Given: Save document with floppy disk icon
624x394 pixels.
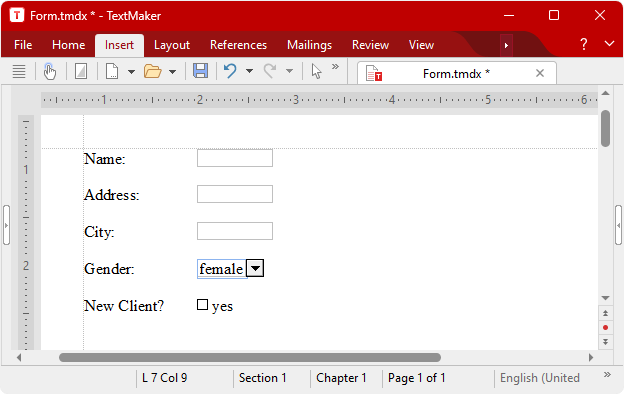Looking at the screenshot, I should pos(201,71).
